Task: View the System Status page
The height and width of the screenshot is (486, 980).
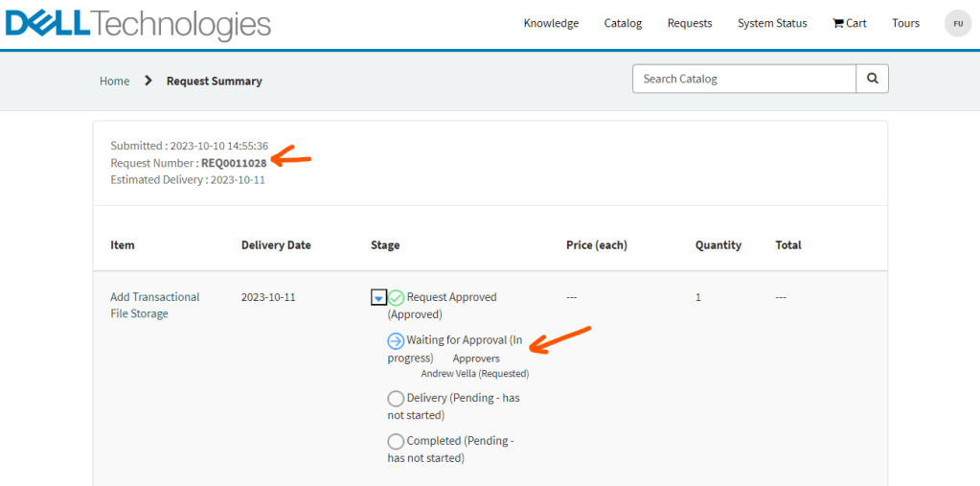Action: (x=772, y=23)
